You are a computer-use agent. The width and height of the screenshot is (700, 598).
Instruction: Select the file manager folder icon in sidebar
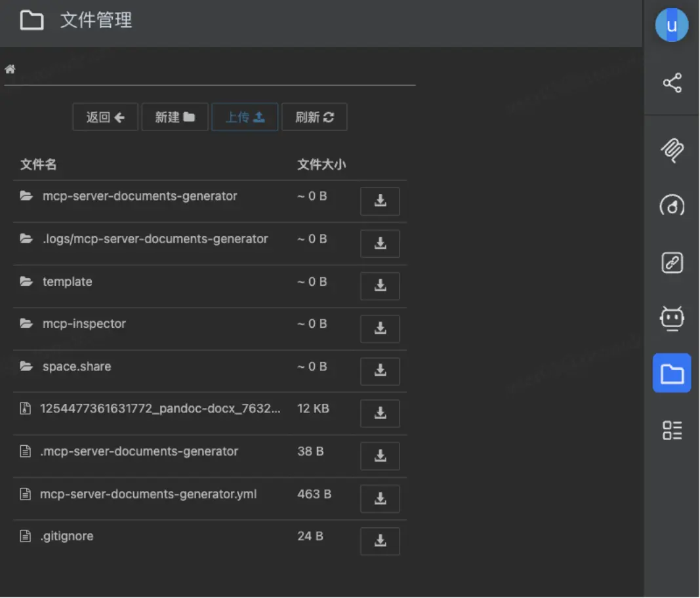672,373
